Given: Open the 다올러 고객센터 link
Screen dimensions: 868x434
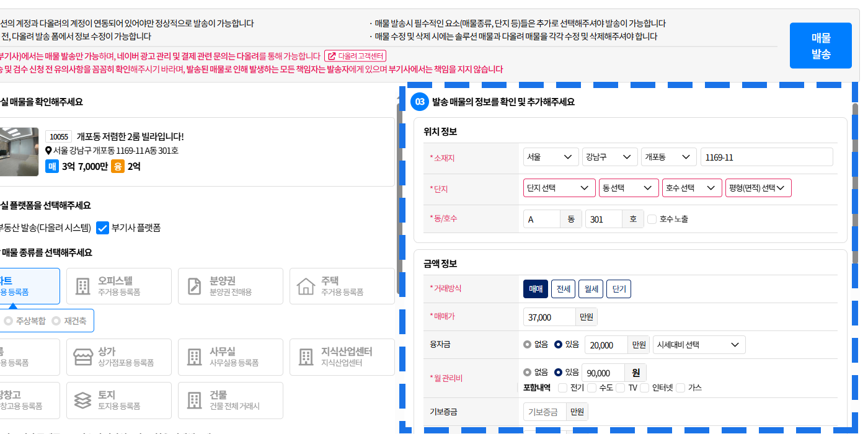Looking at the screenshot, I should pos(355,56).
